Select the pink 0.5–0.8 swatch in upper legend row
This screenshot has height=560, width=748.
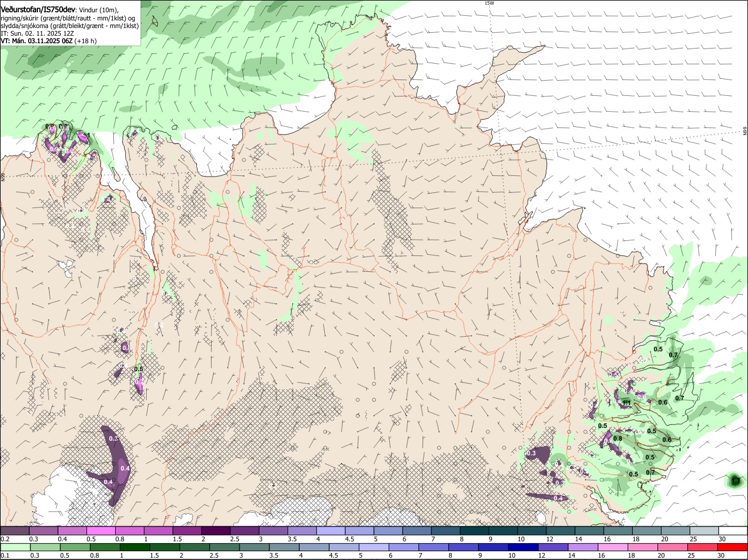(x=101, y=531)
